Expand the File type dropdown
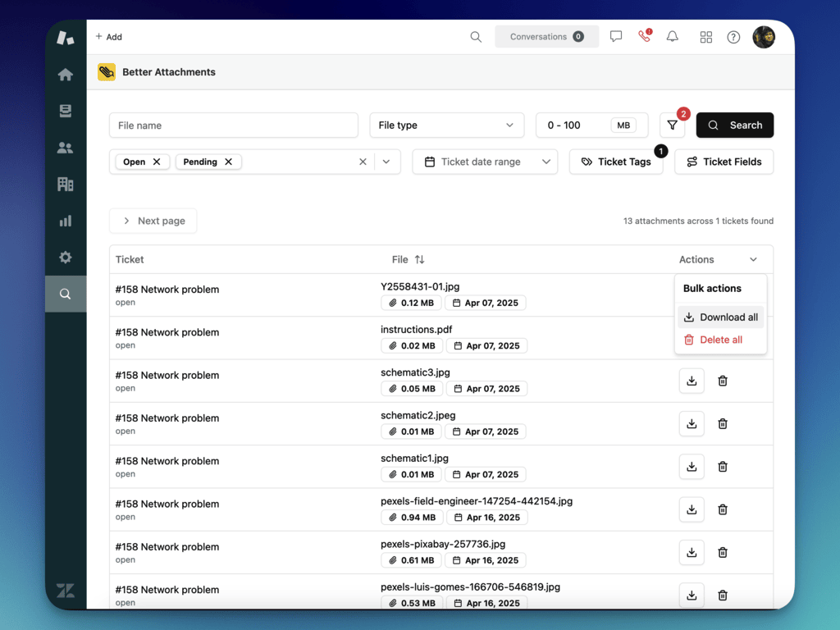 click(x=446, y=126)
